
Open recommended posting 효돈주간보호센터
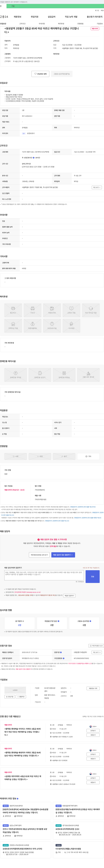click(25, 811)
